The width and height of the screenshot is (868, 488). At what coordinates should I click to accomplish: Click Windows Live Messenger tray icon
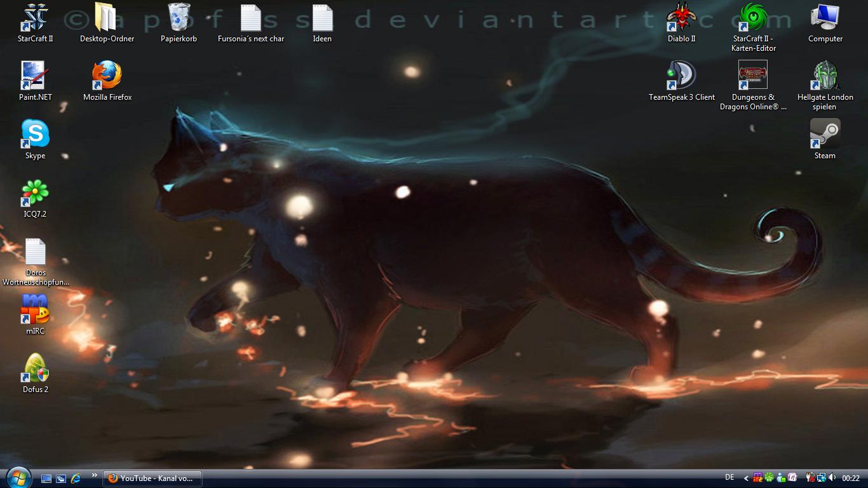781,477
